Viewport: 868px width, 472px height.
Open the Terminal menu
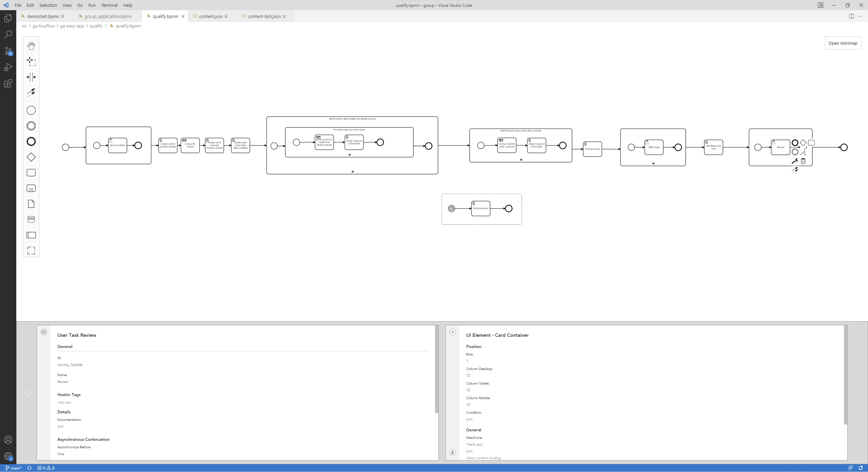(x=109, y=5)
